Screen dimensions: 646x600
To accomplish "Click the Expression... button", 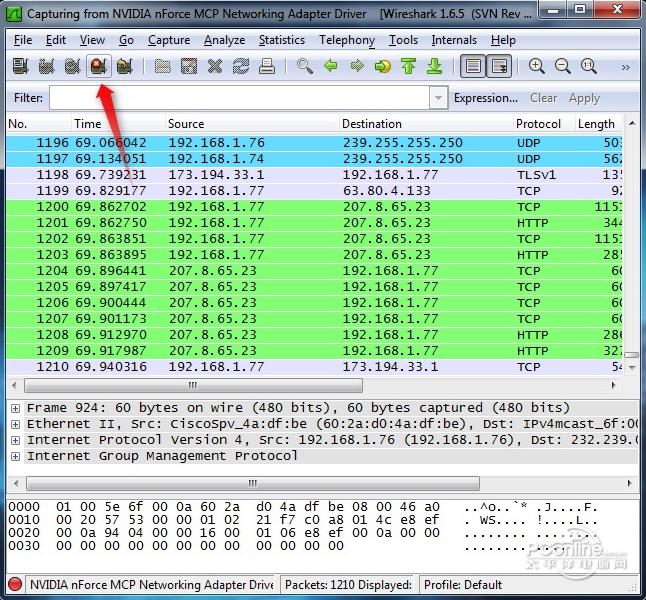I will coord(485,98).
